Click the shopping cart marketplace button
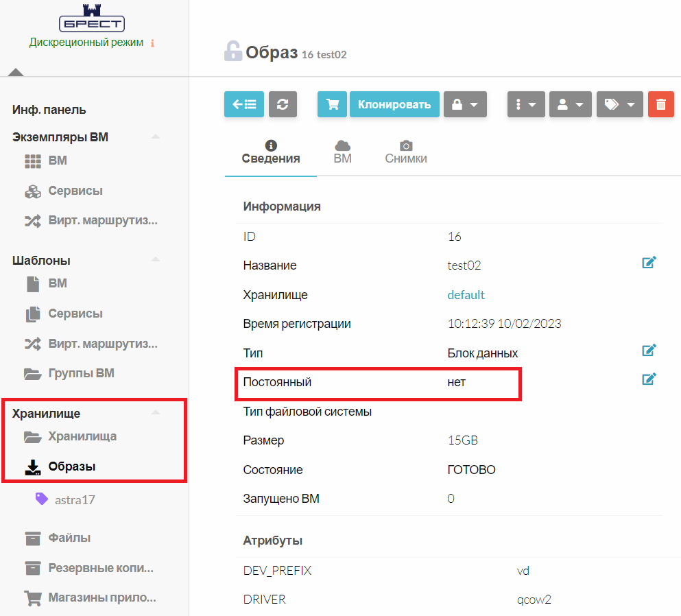681x616 pixels. pos(332,104)
